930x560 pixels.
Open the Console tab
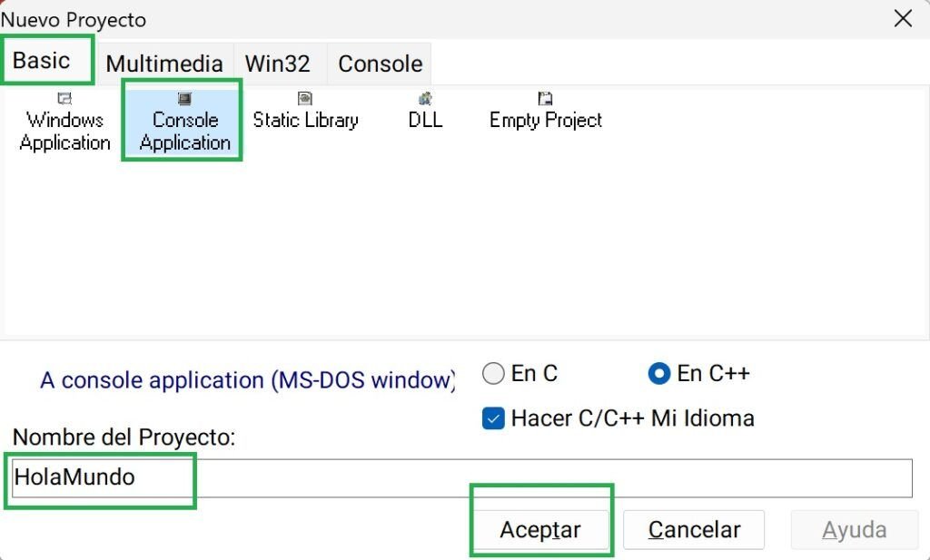[x=380, y=64]
